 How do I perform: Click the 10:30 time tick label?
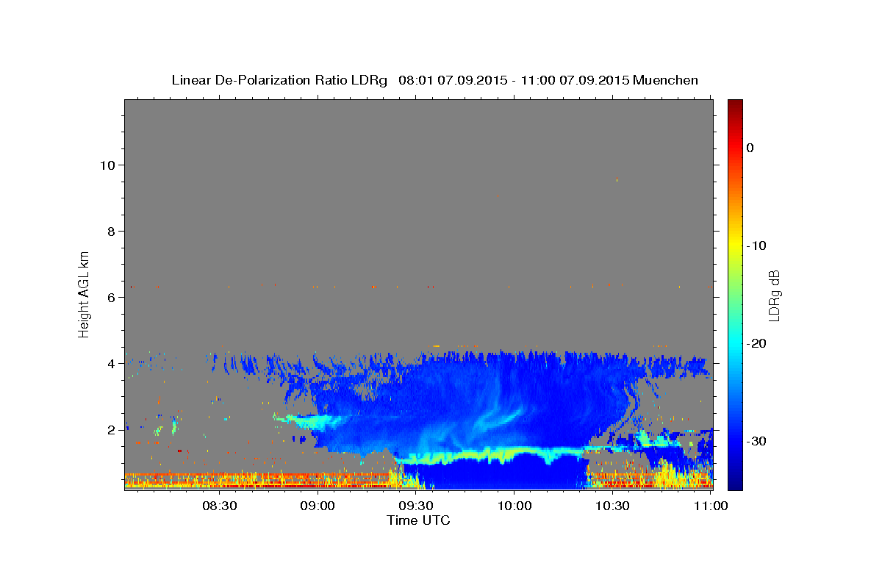click(612, 506)
